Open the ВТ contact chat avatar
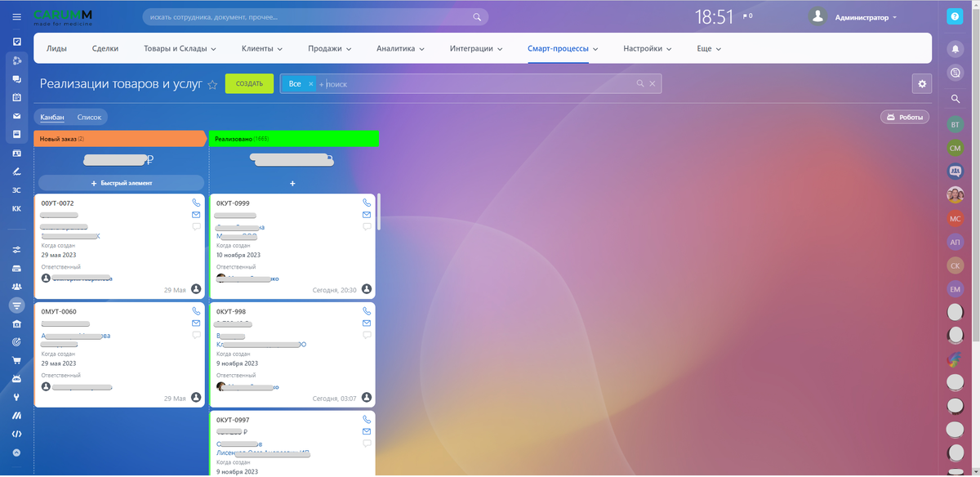The height and width of the screenshot is (477, 980). (x=955, y=124)
